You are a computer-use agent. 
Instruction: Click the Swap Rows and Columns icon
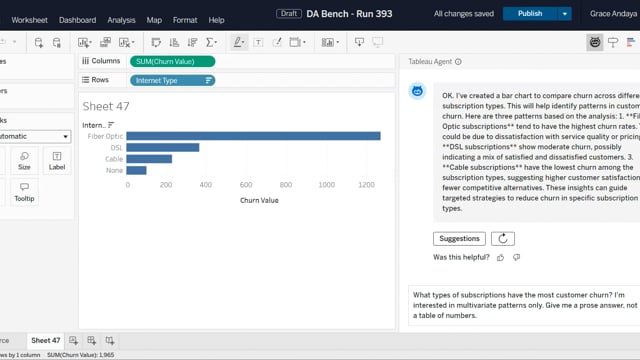tap(156, 42)
